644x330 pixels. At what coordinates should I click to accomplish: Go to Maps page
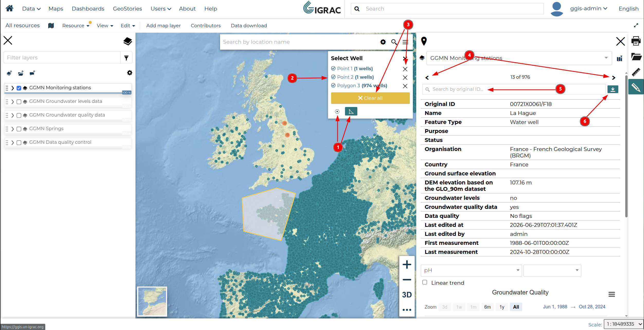point(56,9)
